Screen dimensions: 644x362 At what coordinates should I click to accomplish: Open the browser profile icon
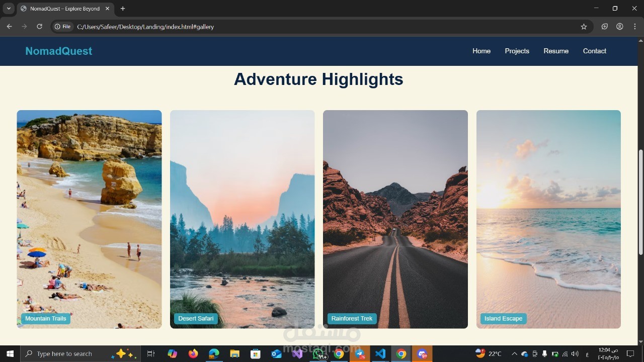pos(620,27)
